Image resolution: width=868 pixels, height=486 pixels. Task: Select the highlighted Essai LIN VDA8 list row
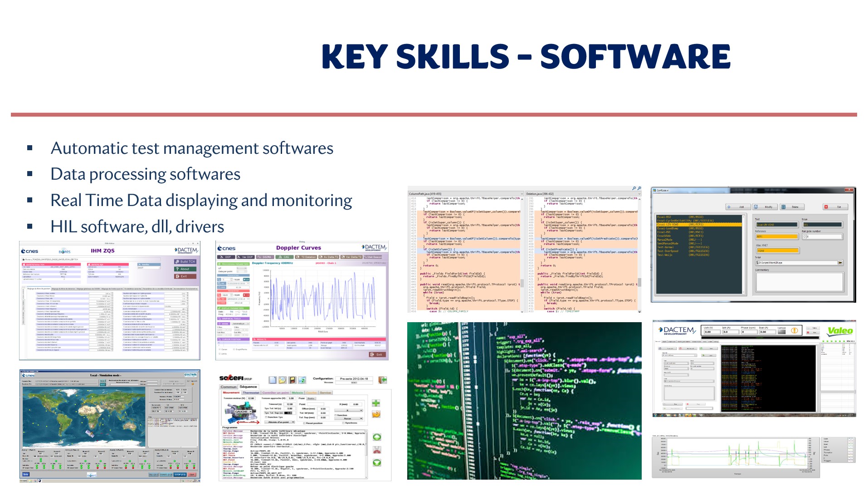click(x=698, y=225)
